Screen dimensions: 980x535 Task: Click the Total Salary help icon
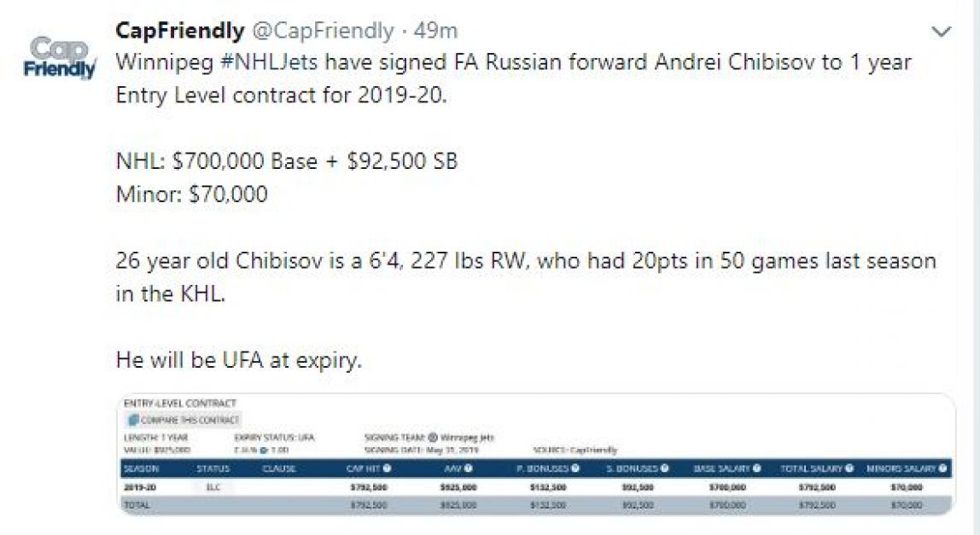point(849,468)
